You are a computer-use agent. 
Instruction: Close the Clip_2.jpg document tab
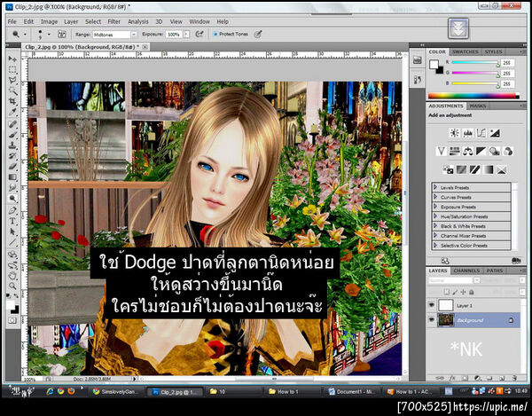[145, 46]
